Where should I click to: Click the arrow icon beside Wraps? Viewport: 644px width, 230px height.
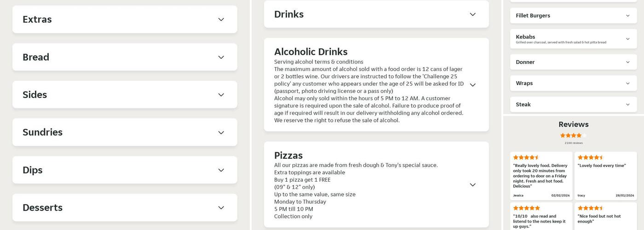point(627,83)
